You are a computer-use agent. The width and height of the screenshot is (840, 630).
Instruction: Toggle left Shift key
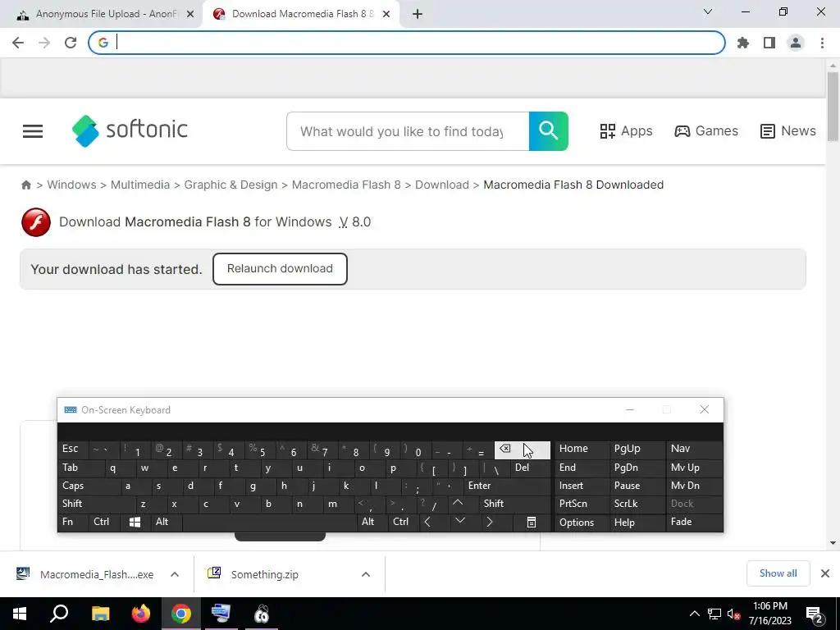coord(97,504)
